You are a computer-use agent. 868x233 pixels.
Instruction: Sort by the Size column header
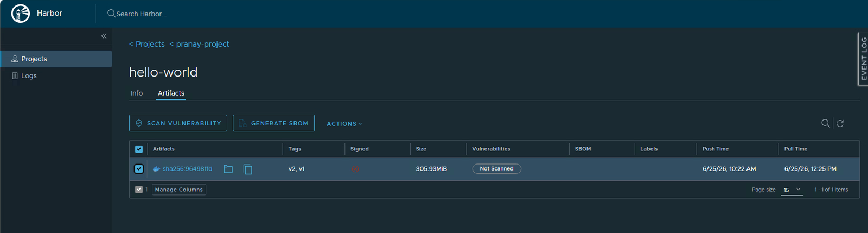click(x=421, y=149)
